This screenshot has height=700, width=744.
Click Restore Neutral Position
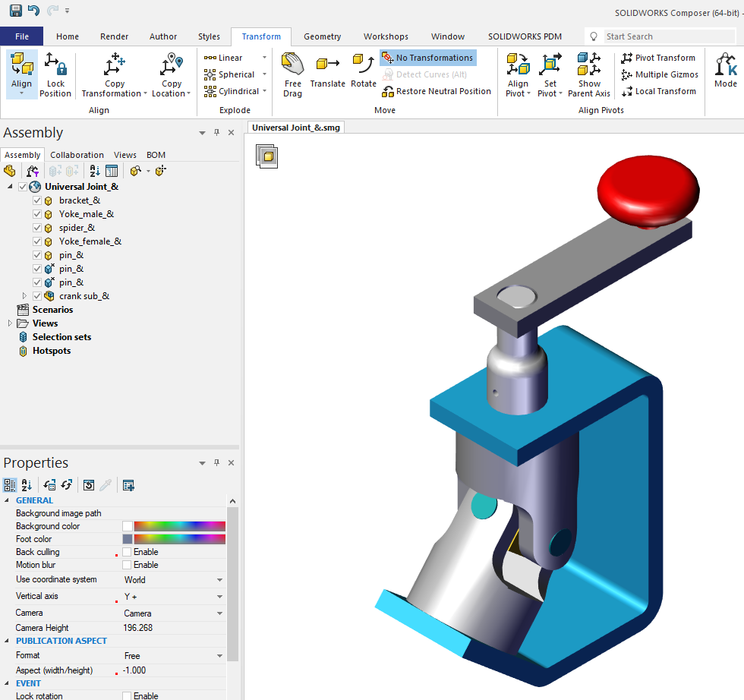pyautogui.click(x=436, y=91)
